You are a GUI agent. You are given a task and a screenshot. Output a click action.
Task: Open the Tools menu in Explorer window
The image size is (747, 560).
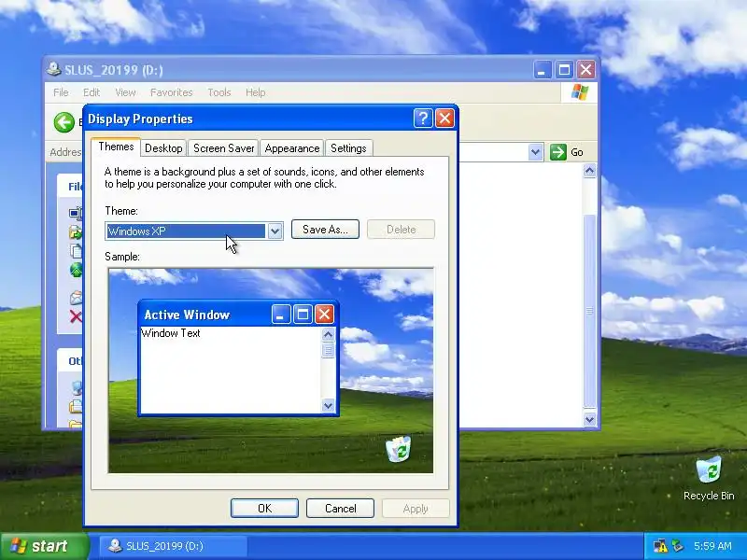pyautogui.click(x=218, y=92)
